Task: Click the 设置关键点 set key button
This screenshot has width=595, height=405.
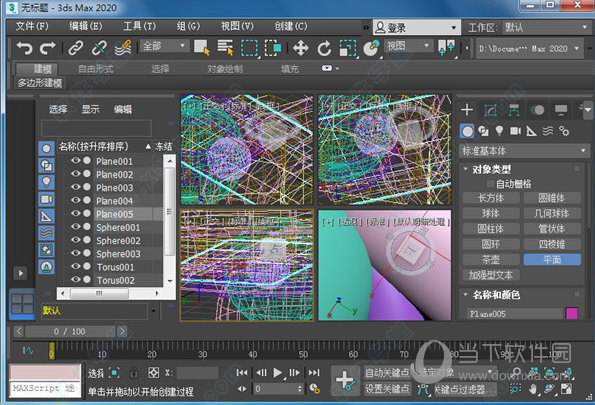Action: [x=387, y=389]
